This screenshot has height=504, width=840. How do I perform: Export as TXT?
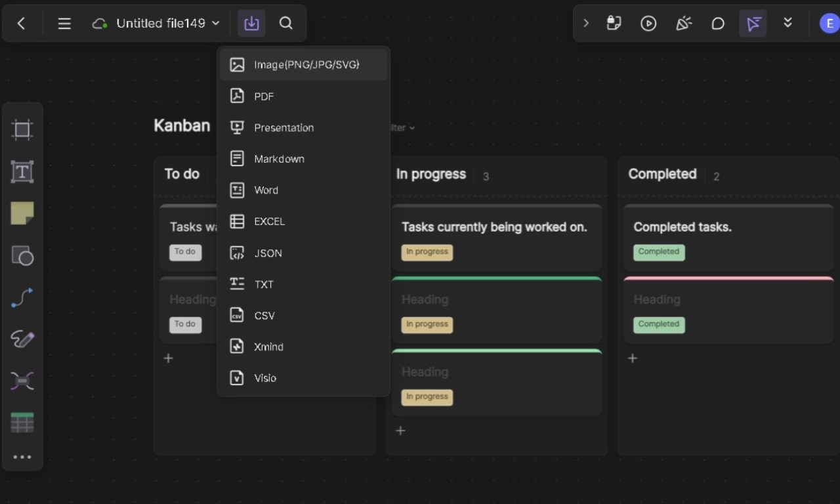pos(303,284)
